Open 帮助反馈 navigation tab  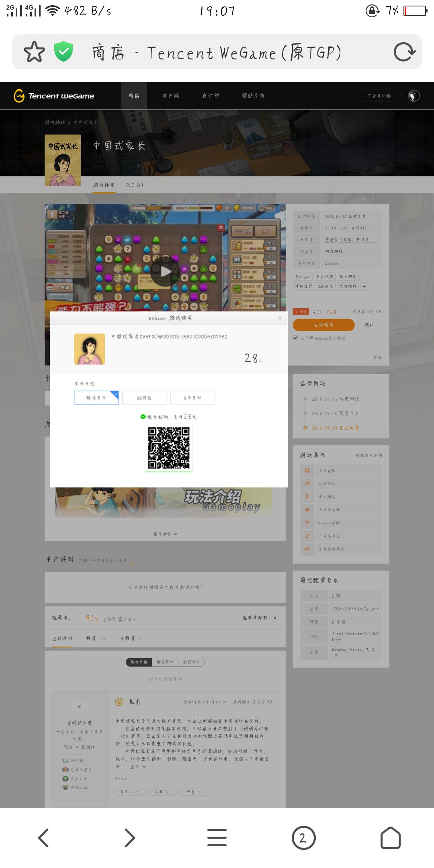coord(253,96)
